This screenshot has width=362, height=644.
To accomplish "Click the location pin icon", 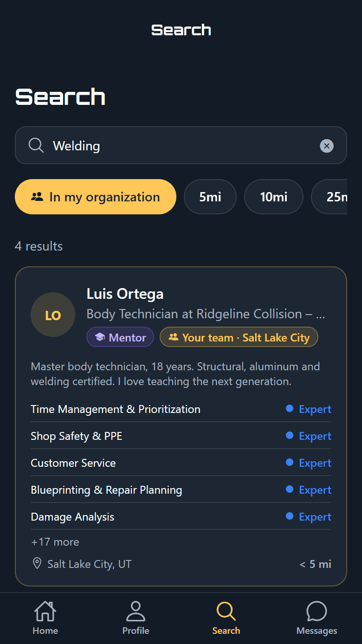I will tap(37, 564).
